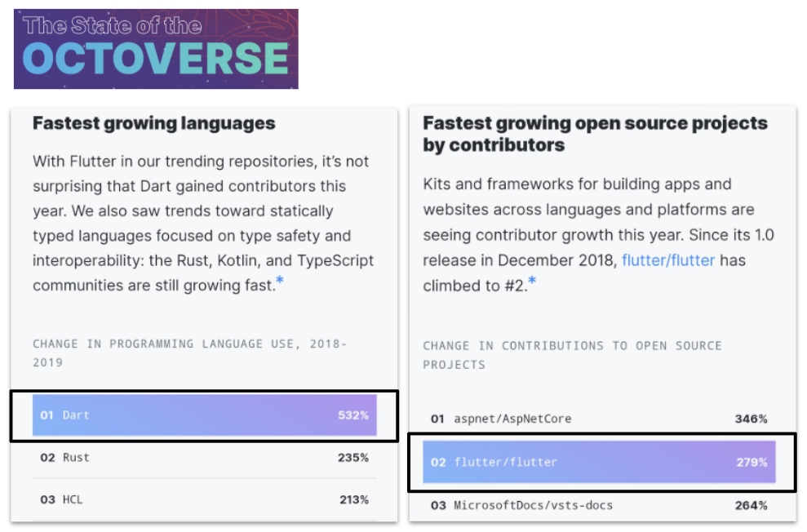The height and width of the screenshot is (532, 807).
Task: Click the 532% value for Dart
Action: (353, 415)
